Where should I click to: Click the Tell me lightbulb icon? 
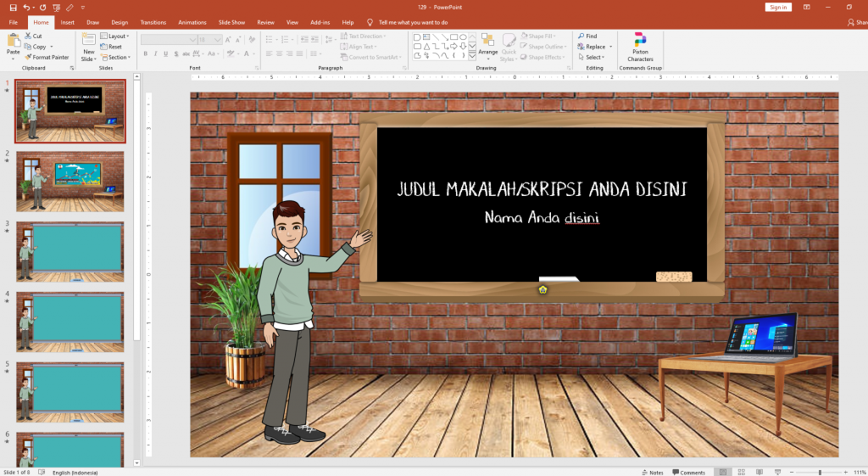point(370,22)
